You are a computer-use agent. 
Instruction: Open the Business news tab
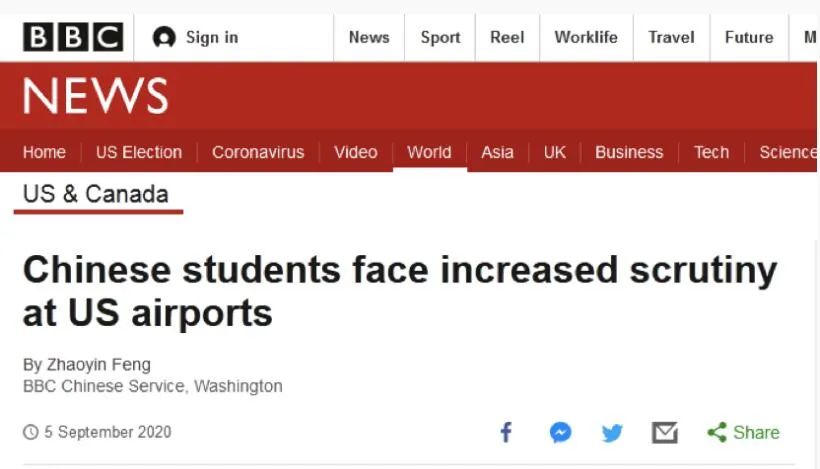tap(629, 152)
